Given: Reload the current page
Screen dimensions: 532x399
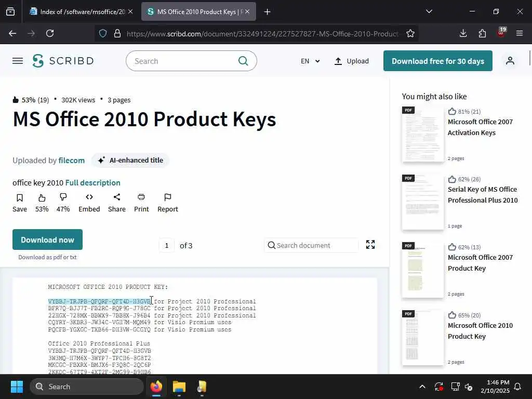Looking at the screenshot, I should coord(50,33).
